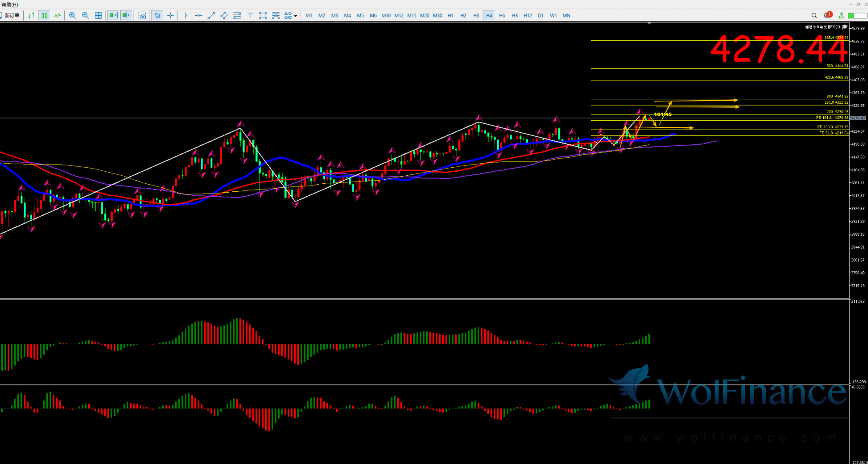Select the vertical line tool
Image resolution: width=868 pixels, height=464 pixels.
186,16
